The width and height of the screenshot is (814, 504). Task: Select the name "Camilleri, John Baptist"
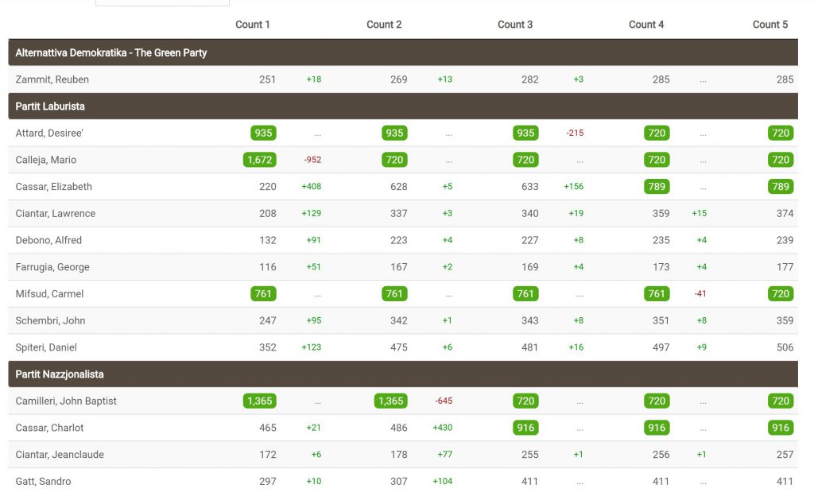[x=66, y=401]
